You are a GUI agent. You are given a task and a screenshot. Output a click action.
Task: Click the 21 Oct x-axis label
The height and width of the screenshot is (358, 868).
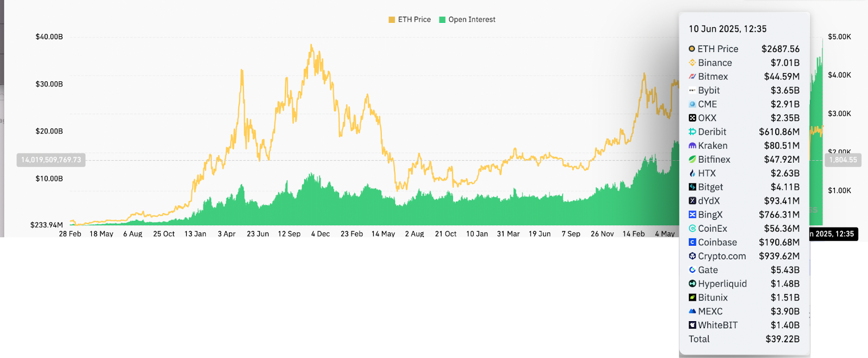pos(446,234)
